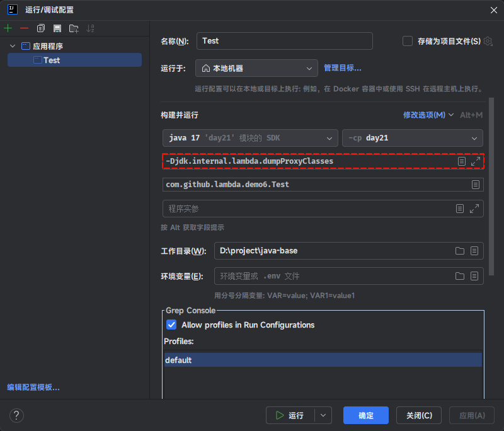Click the red remove configuration minus icon
504x431 pixels.
point(25,28)
